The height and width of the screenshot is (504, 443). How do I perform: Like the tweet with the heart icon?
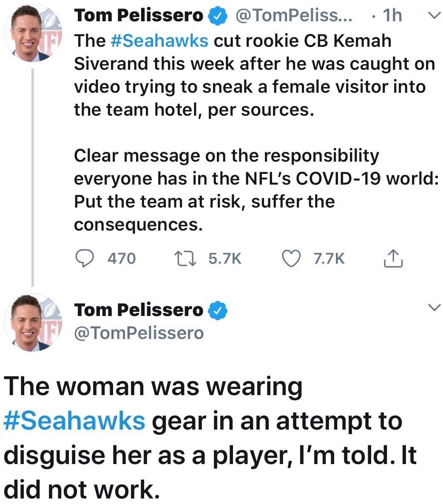pos(291,258)
